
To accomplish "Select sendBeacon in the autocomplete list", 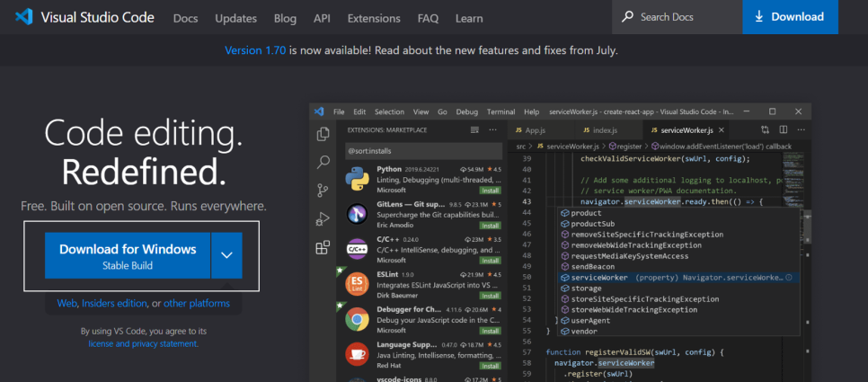I will [x=679, y=267].
